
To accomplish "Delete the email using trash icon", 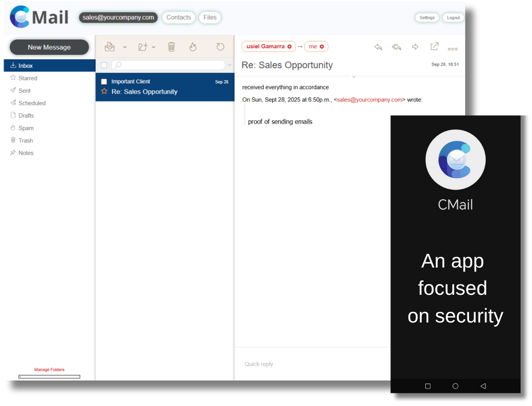I will pos(171,46).
